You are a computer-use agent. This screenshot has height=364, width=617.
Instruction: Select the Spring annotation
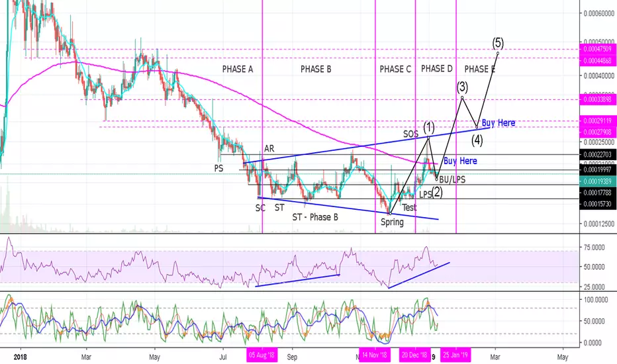[392, 222]
